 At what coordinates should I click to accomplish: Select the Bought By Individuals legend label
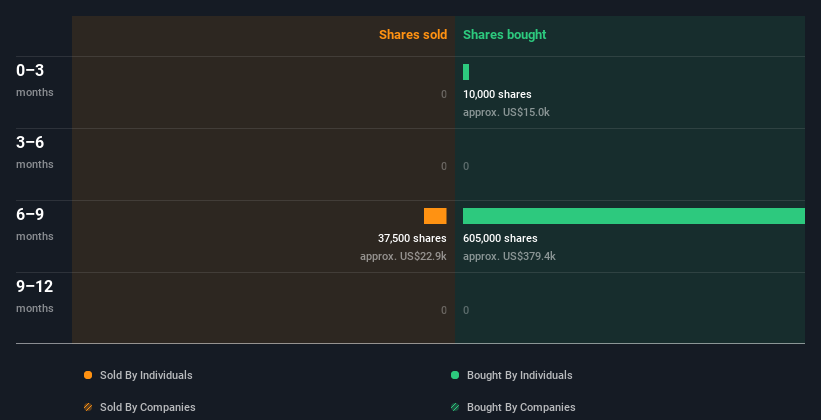[x=519, y=375]
